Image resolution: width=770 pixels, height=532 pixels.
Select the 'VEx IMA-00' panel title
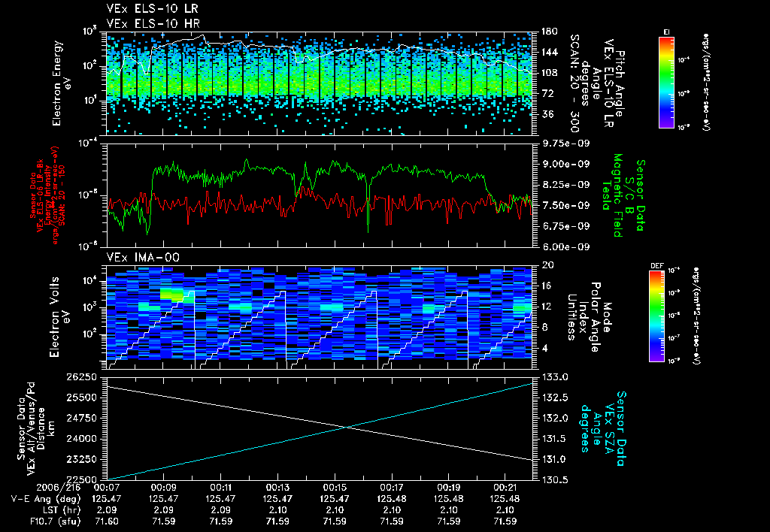pyautogui.click(x=143, y=257)
